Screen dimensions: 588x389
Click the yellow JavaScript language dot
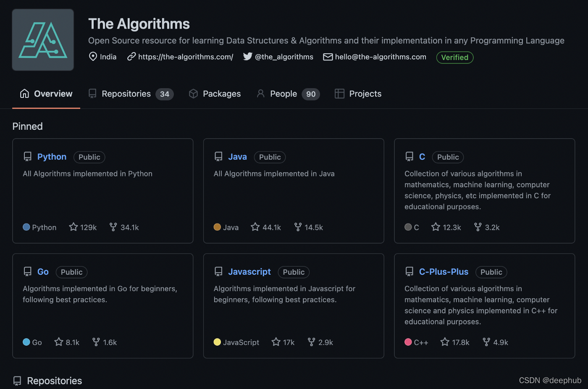(x=217, y=342)
